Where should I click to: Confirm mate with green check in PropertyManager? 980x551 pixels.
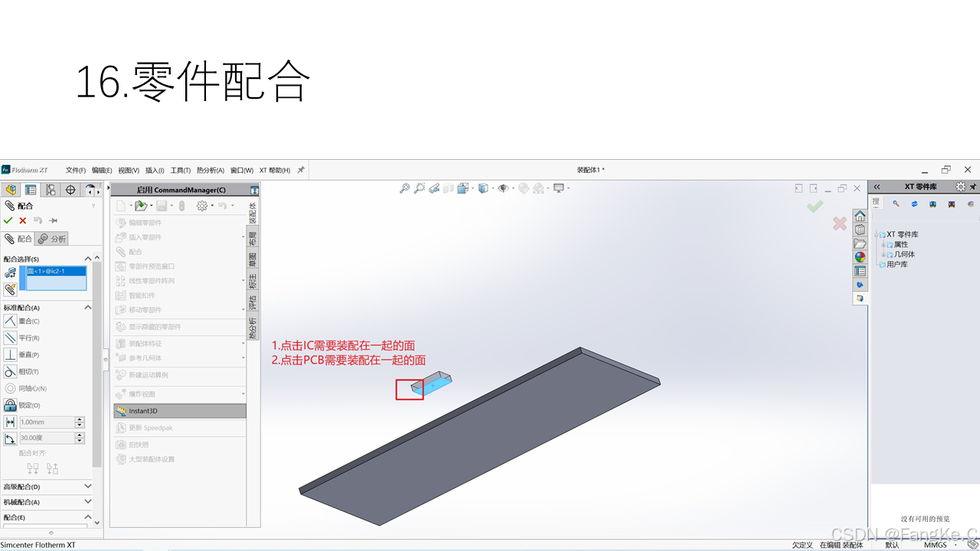(x=8, y=220)
